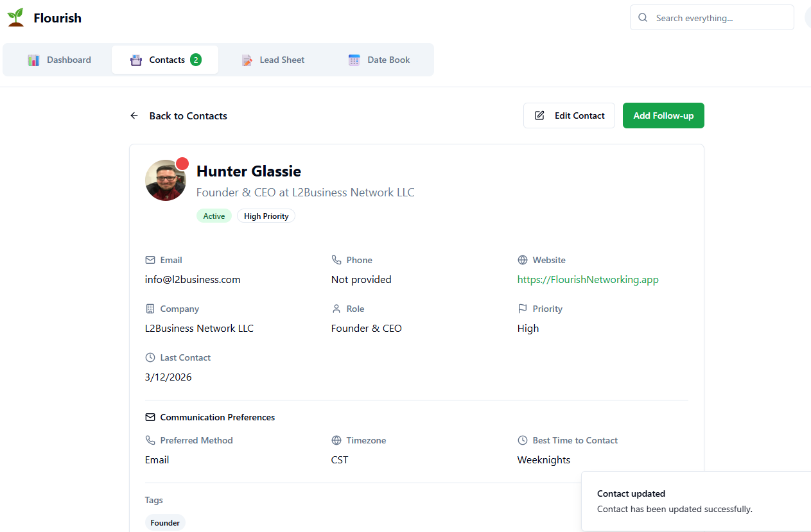Screen dimensions: 811x532
Task: Click the back arrow icon
Action: (x=134, y=116)
